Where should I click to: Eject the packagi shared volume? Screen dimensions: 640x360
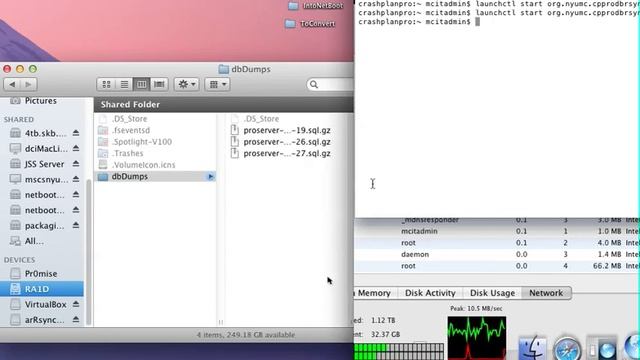click(x=76, y=225)
